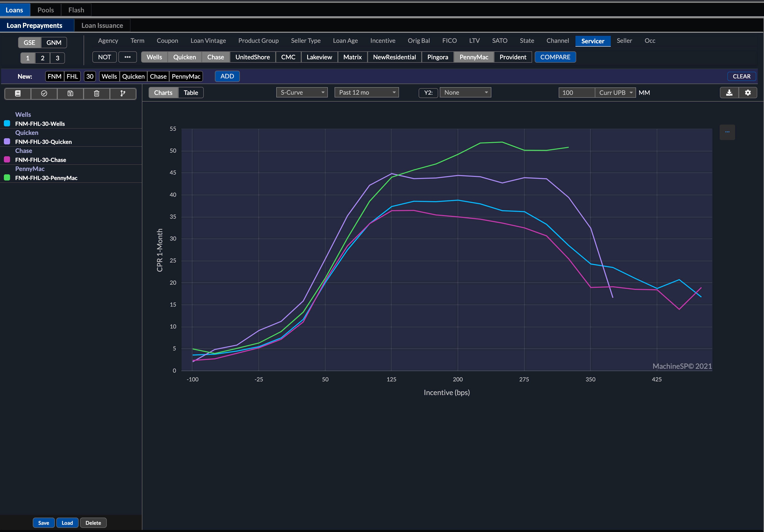764x532 pixels.
Task: Switch to the Pools tab
Action: 46,10
